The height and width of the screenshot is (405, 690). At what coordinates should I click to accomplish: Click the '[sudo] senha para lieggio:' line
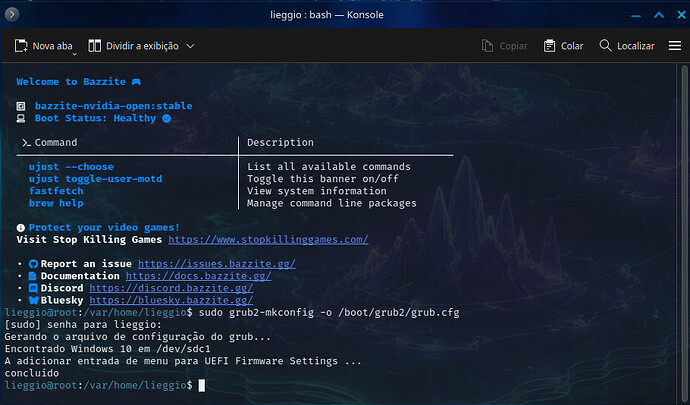click(x=83, y=325)
